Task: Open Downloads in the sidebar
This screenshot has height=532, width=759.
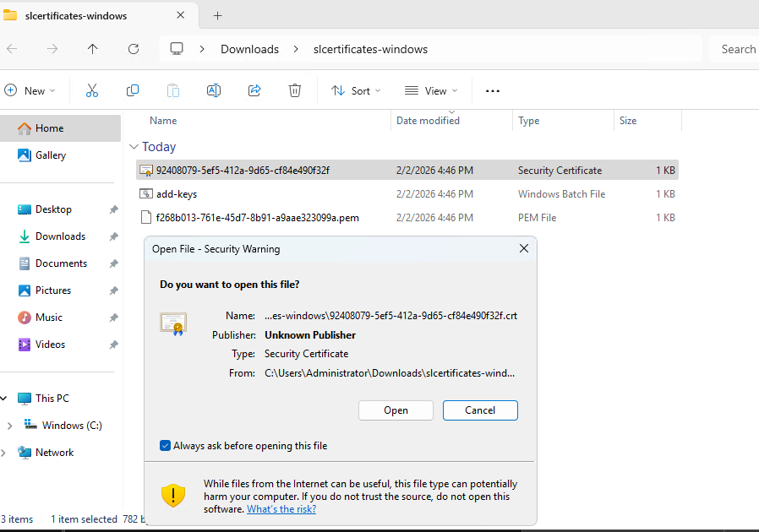Action: coord(60,236)
